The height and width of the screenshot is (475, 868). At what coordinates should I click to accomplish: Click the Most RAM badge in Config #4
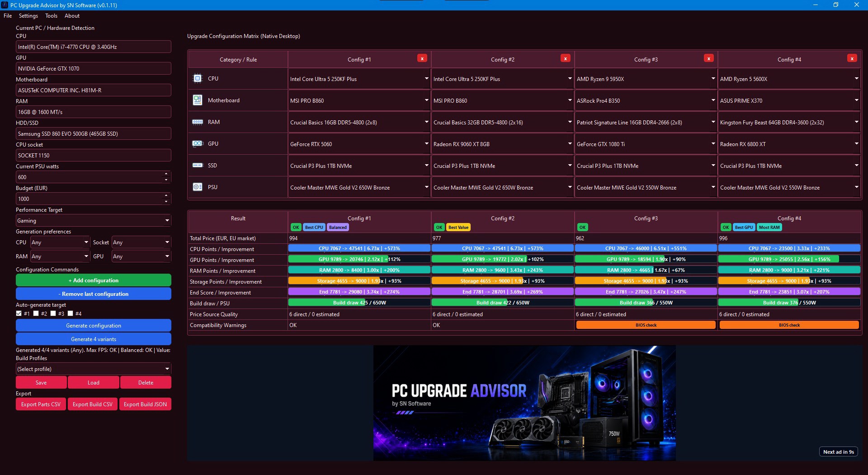[x=769, y=228]
